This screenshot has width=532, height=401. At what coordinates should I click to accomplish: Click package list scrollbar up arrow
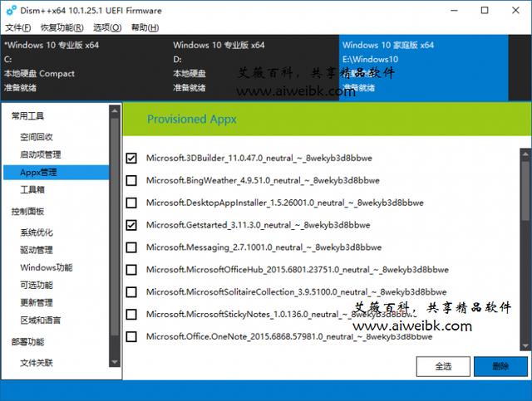[525, 154]
